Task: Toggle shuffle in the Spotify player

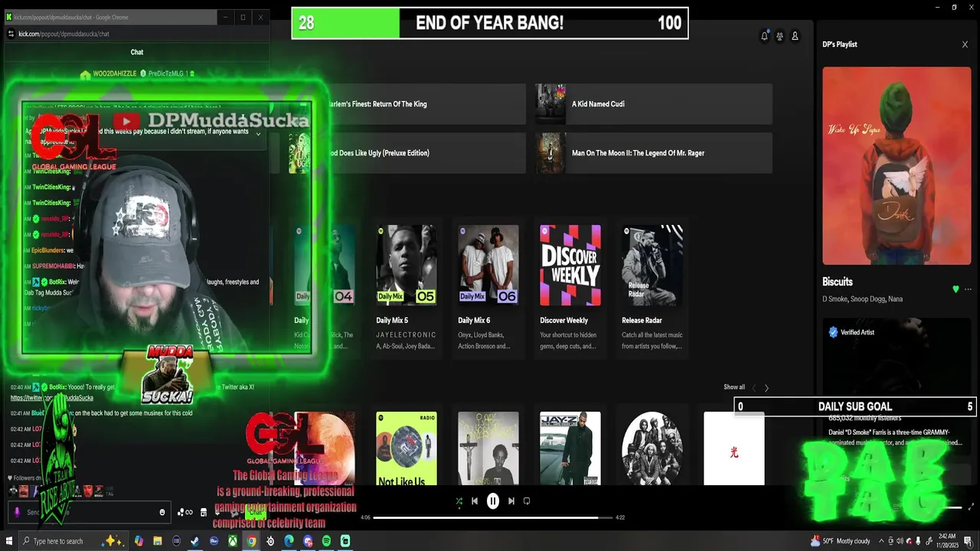Action: (459, 501)
